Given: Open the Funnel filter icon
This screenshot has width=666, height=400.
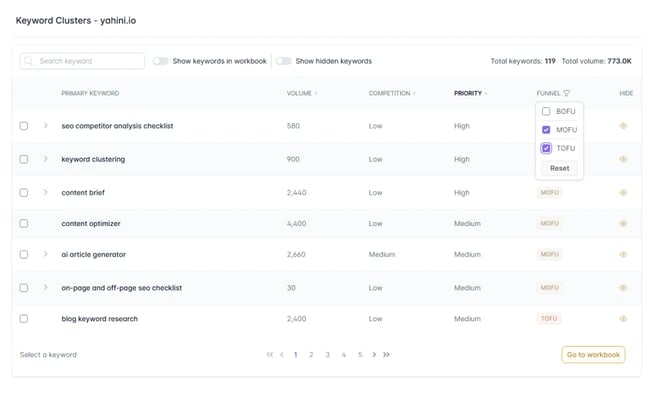Looking at the screenshot, I should click(567, 93).
